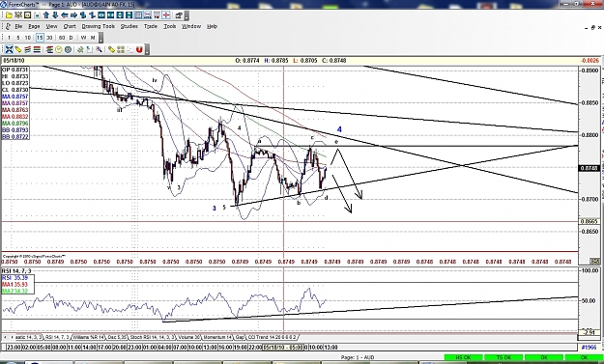Viewport: 604px width, 364px height.
Task: Open the Page menu
Action: pyautogui.click(x=34, y=26)
